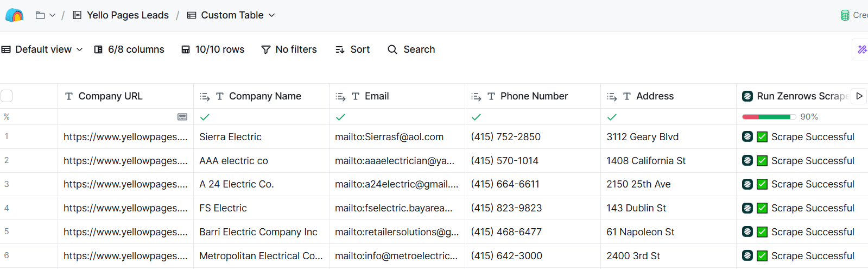Screen dimensions: 868x269
Task: Click the keyboard icon under Company URL
Action: [182, 117]
